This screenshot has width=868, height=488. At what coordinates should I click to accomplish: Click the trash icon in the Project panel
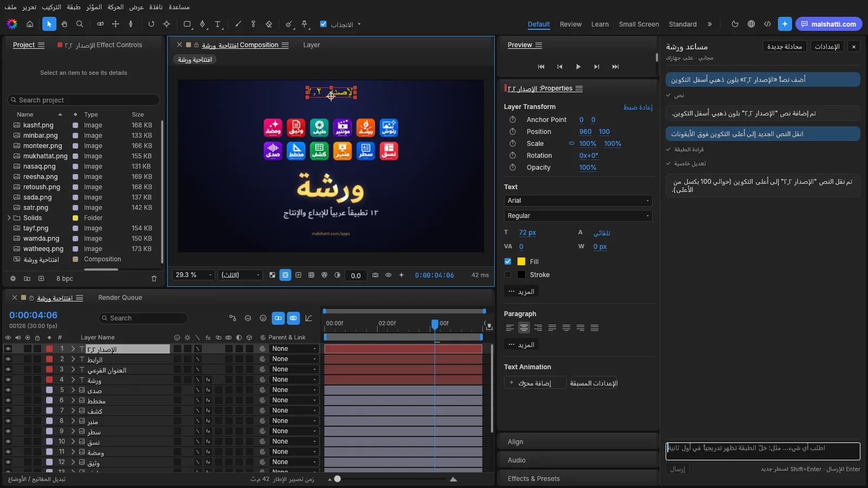click(x=154, y=279)
